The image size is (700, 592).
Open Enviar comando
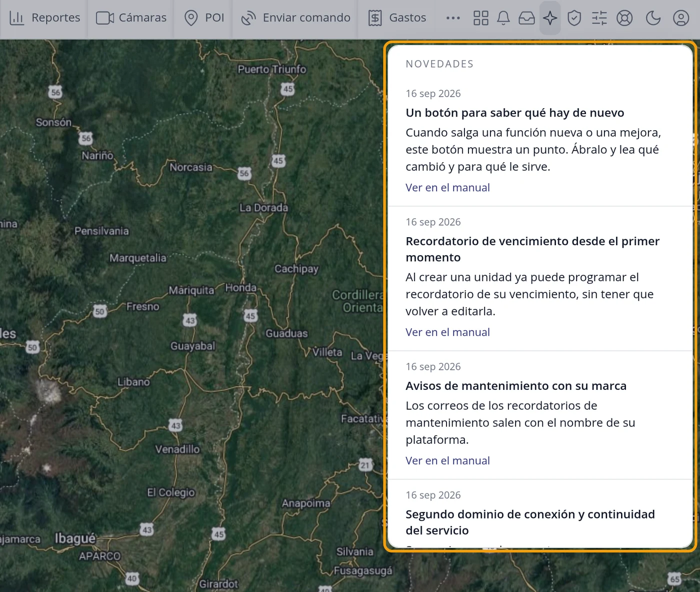295,18
